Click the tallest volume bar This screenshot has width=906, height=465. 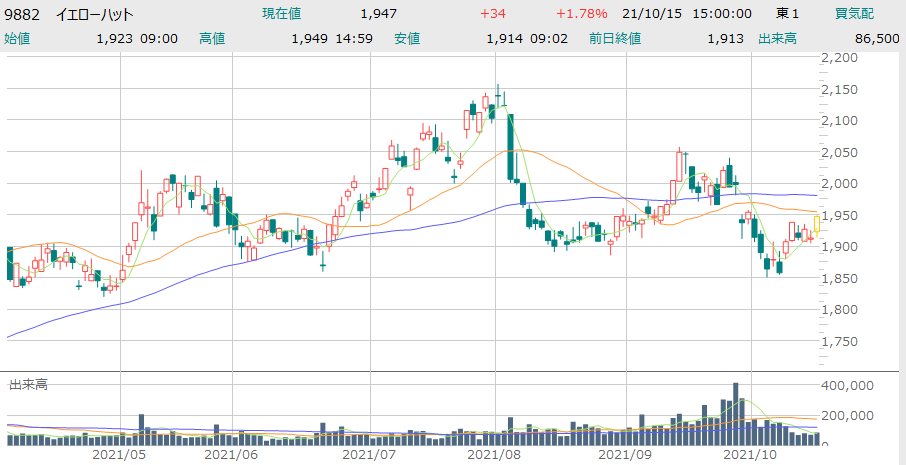[x=736, y=412]
